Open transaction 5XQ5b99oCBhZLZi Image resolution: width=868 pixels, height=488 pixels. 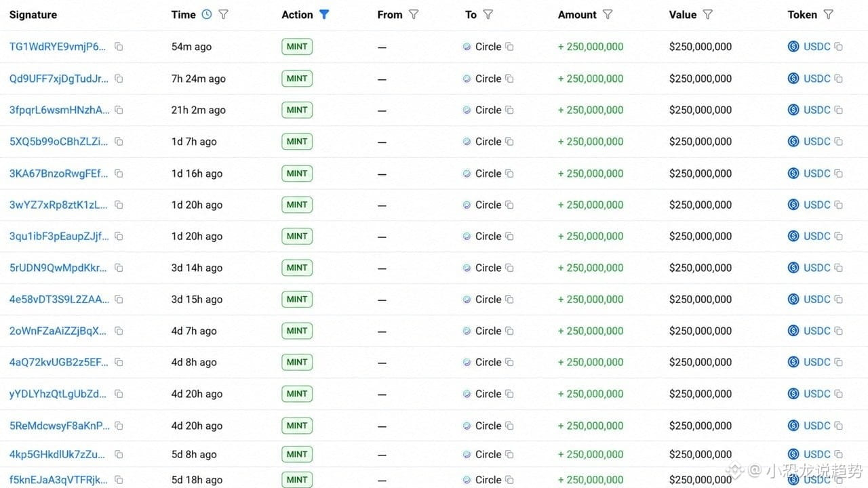click(58, 142)
